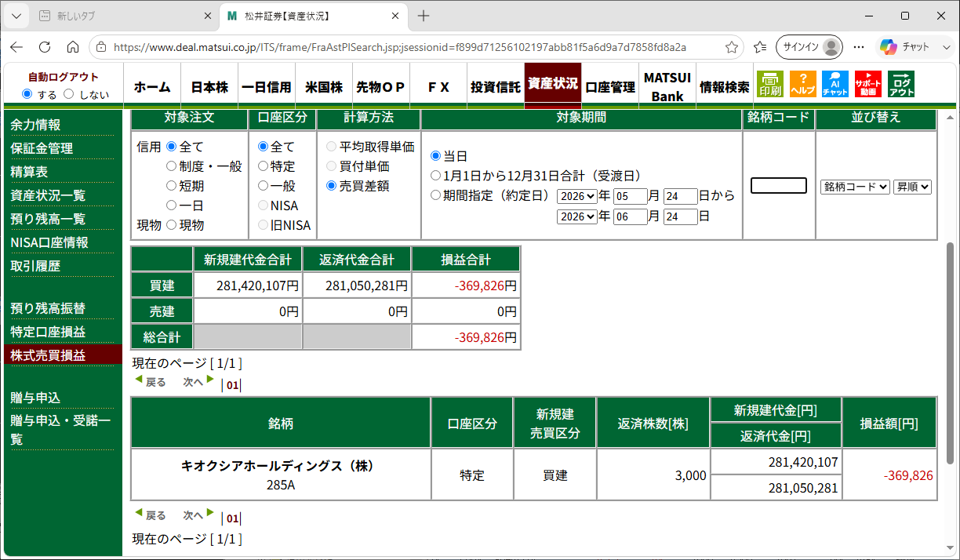
Task: Open 特定口座損益 sidebar link
Action: click(x=48, y=332)
